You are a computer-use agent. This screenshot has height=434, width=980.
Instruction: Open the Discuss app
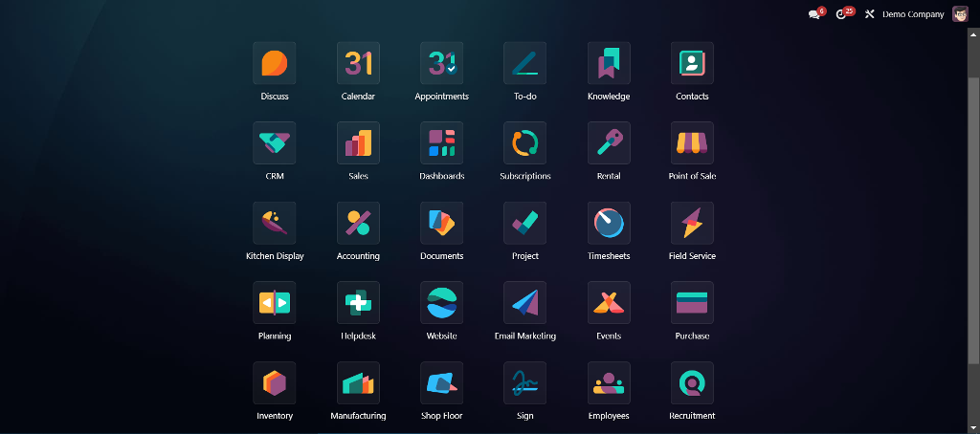pos(274,63)
